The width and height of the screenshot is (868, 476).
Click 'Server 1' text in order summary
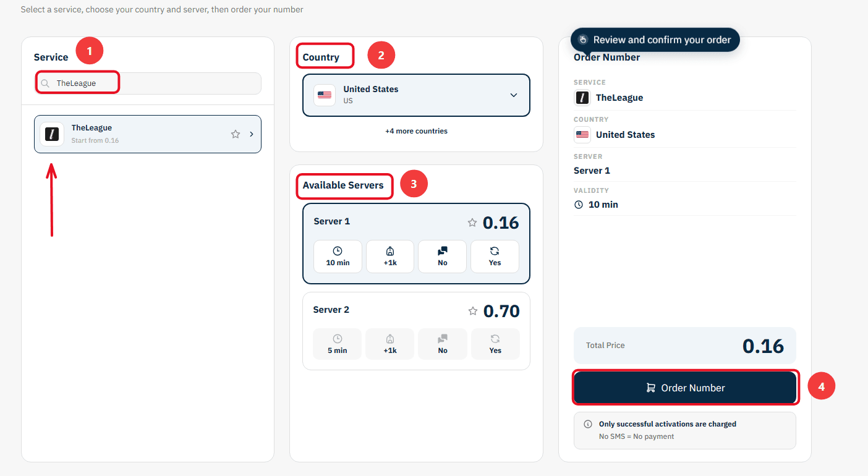[592, 171]
